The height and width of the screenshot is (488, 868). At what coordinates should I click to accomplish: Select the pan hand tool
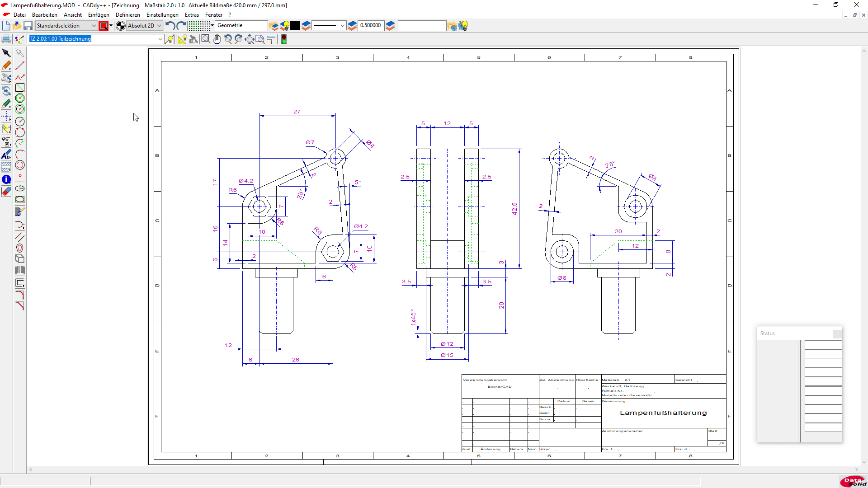(217, 39)
